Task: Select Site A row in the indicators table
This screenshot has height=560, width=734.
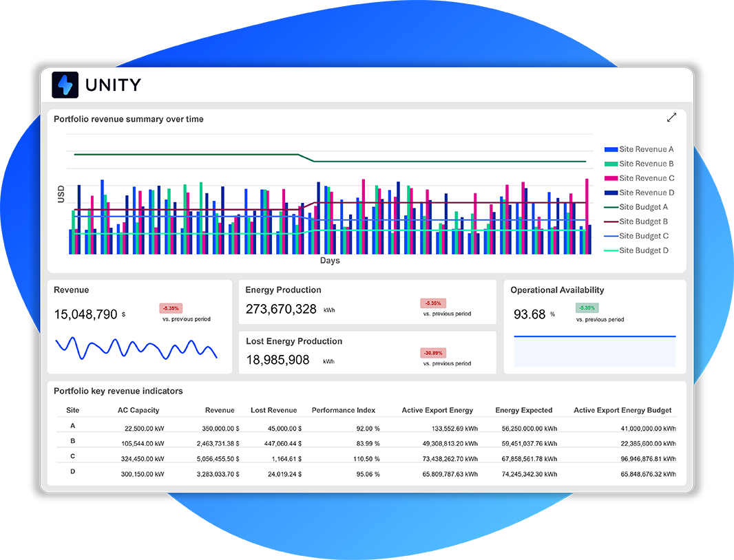Action: click(x=72, y=426)
